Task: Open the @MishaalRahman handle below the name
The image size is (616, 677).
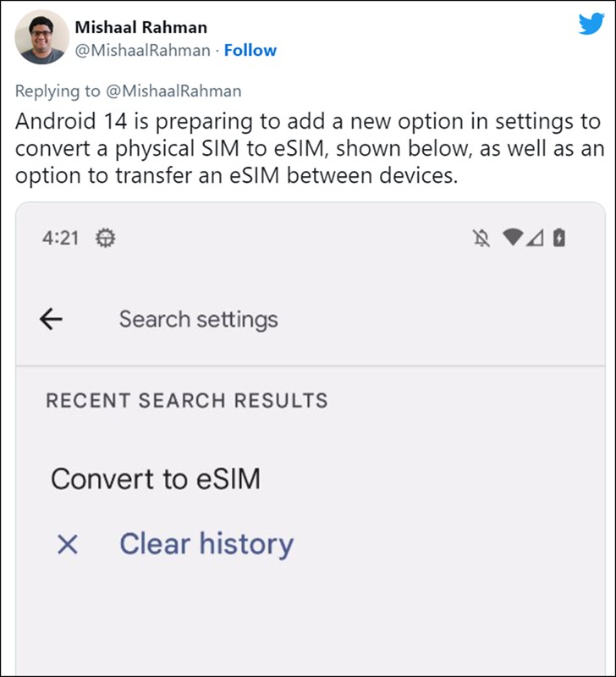Action: coord(142,50)
